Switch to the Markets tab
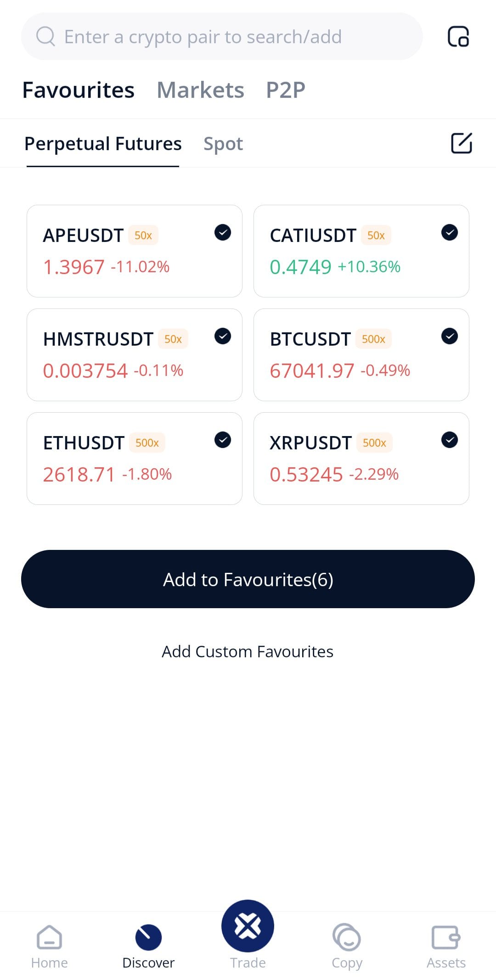The image size is (496, 980). [x=200, y=90]
